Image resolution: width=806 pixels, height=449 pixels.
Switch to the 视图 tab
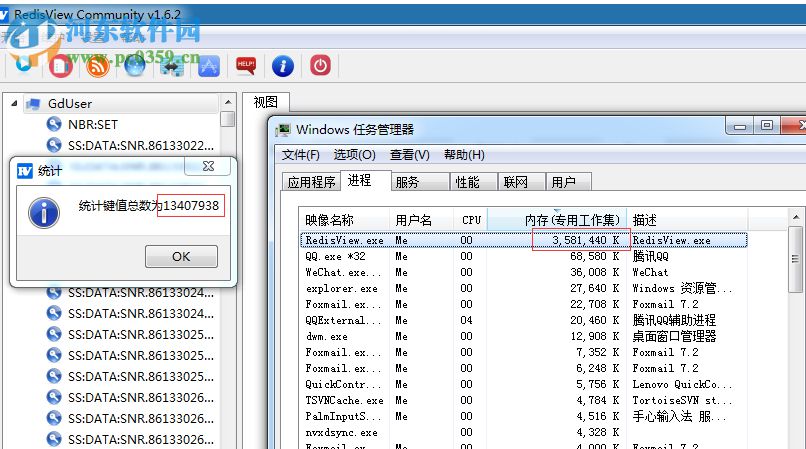(x=266, y=102)
